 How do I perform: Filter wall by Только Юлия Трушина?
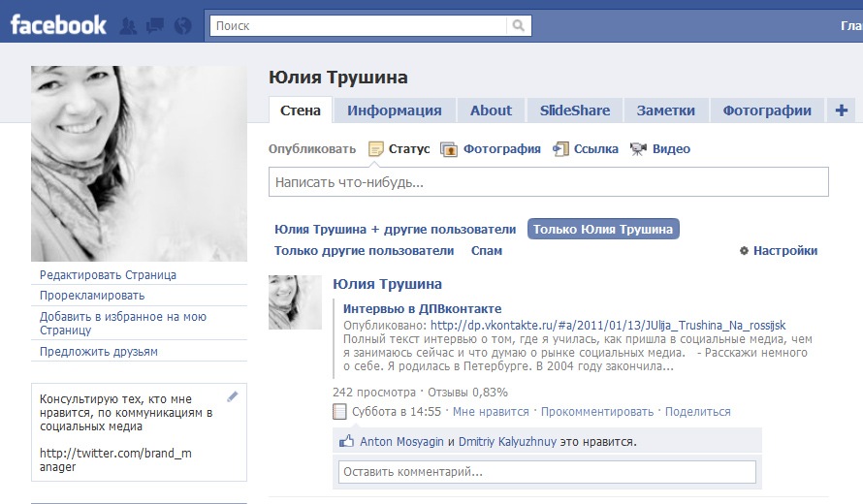click(603, 230)
